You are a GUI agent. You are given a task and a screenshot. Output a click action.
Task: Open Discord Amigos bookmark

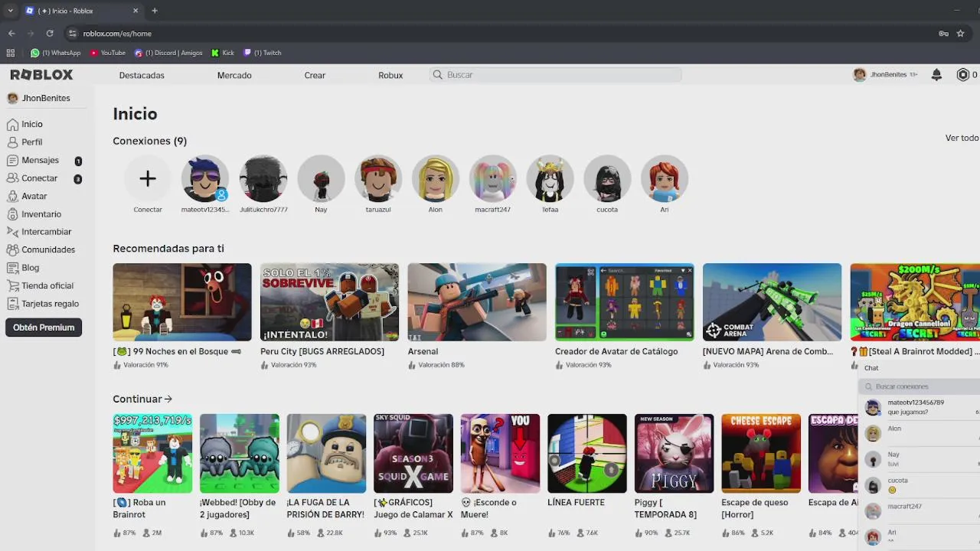tap(168, 53)
